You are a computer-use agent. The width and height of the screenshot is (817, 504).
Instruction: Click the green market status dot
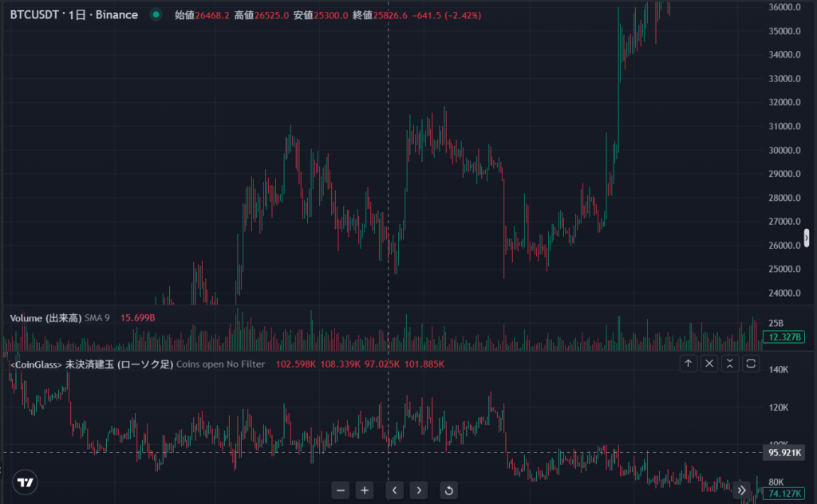click(x=156, y=14)
